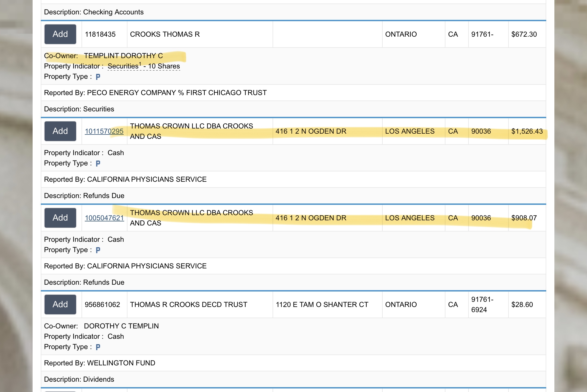Select property ID text 956861062
Image resolution: width=587 pixels, height=392 pixels.
(102, 305)
